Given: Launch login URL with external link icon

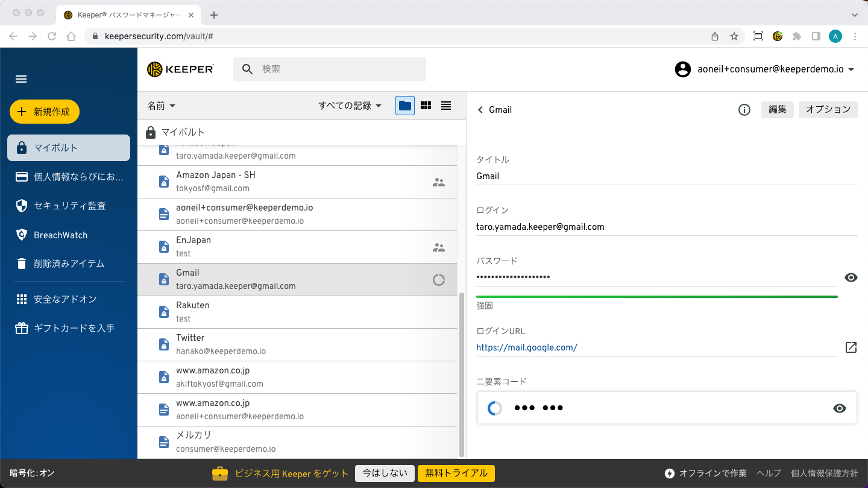Looking at the screenshot, I should pos(851,347).
